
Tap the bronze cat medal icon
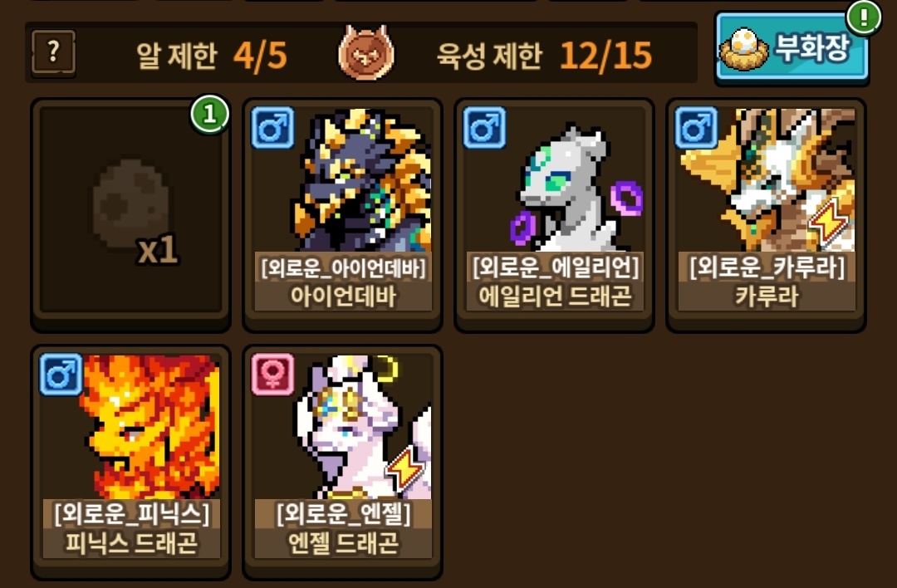[x=366, y=53]
